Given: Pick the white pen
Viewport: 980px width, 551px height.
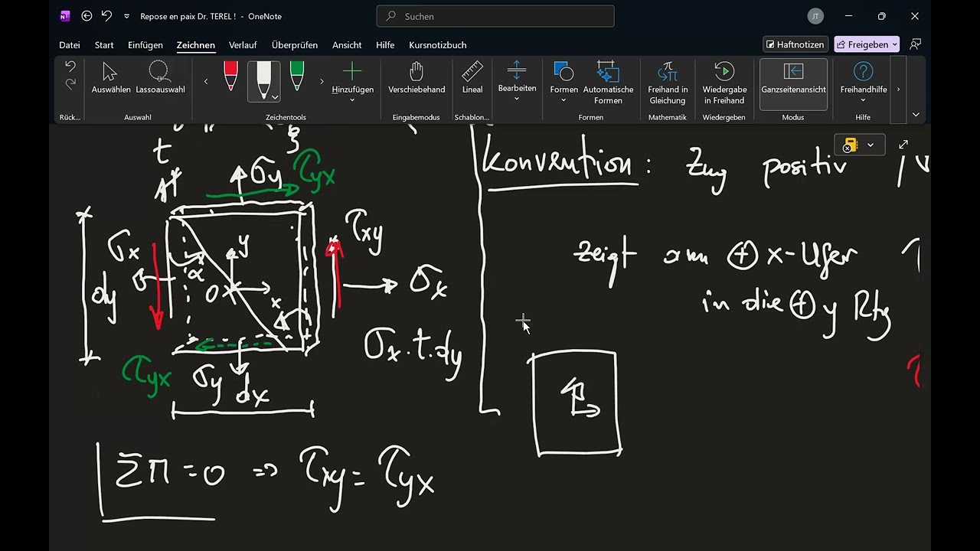Looking at the screenshot, I should click(x=263, y=77).
